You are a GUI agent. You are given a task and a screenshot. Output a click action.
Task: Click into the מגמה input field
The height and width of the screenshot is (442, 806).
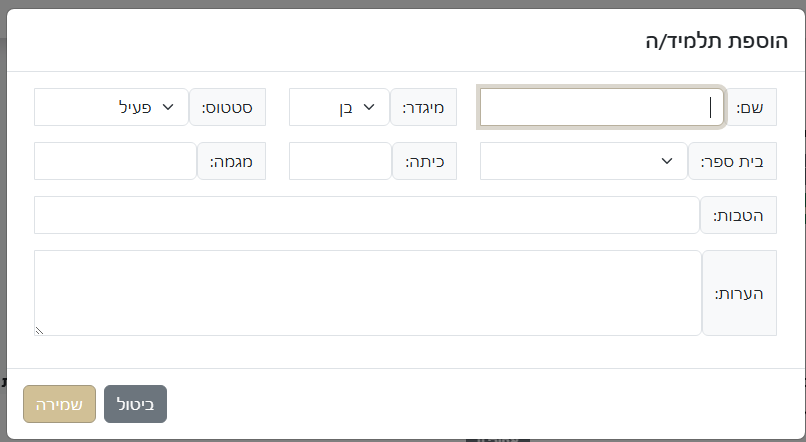115,161
